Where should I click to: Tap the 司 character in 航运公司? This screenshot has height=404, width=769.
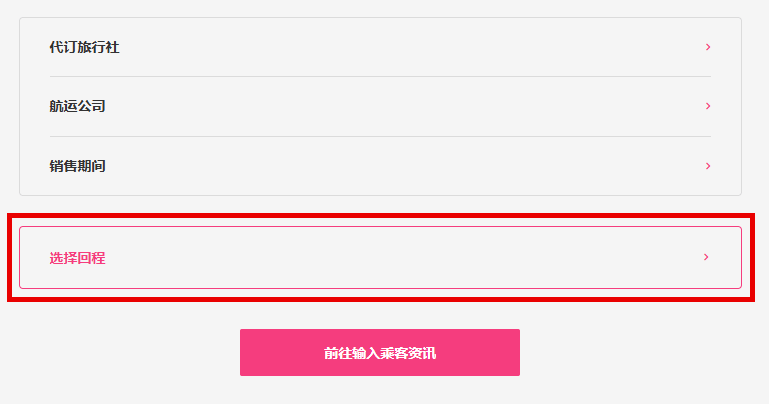coord(99,106)
